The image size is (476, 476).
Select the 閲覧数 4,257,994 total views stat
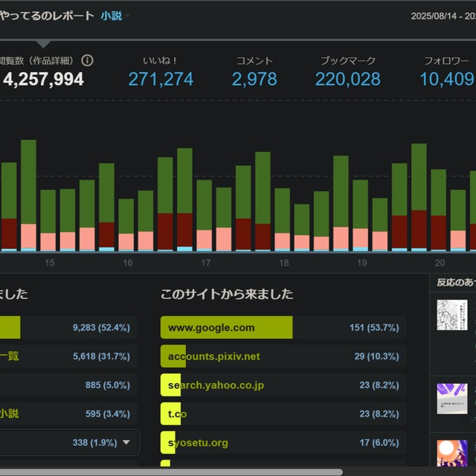(42, 72)
